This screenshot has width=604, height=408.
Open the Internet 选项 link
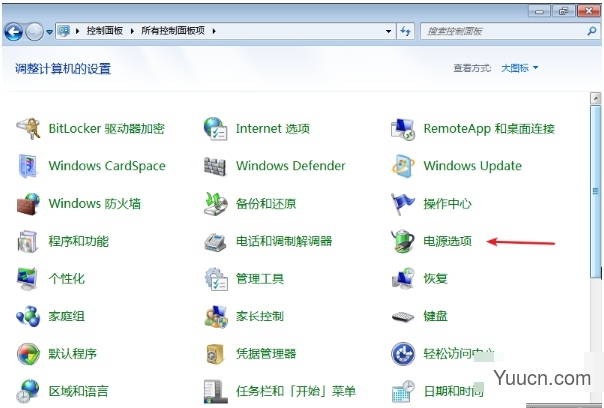[x=273, y=128]
